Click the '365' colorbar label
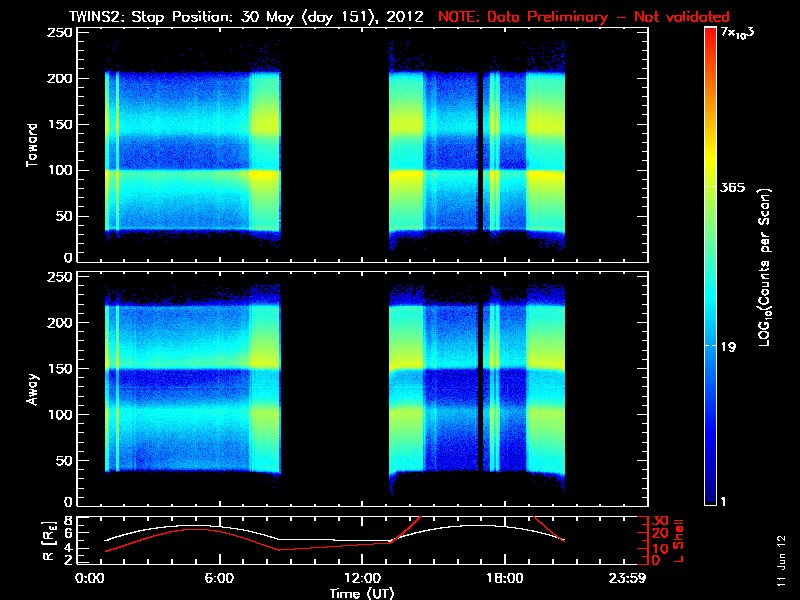This screenshot has height=600, width=800. pyautogui.click(x=732, y=188)
